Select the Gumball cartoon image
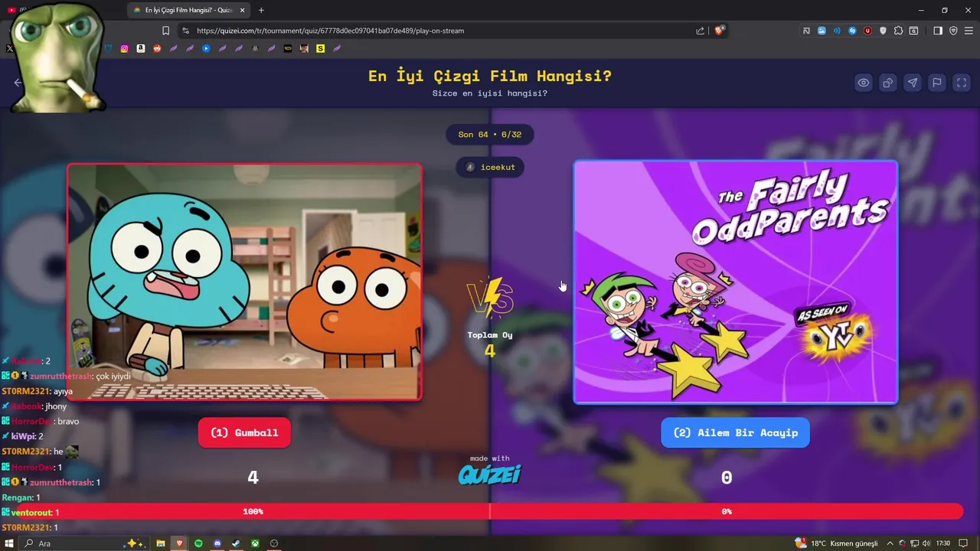 (244, 282)
